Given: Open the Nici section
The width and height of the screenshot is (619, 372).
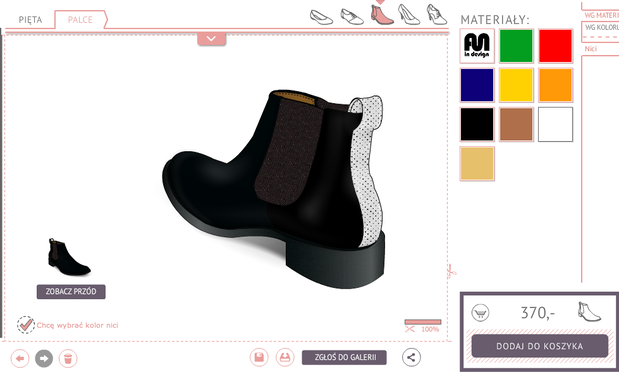Looking at the screenshot, I should [x=591, y=49].
